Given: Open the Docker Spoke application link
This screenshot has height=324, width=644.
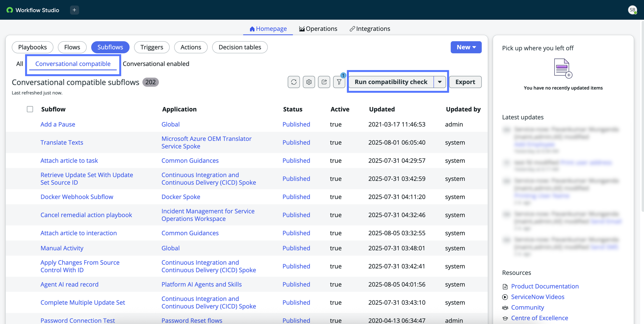Looking at the screenshot, I should (181, 197).
